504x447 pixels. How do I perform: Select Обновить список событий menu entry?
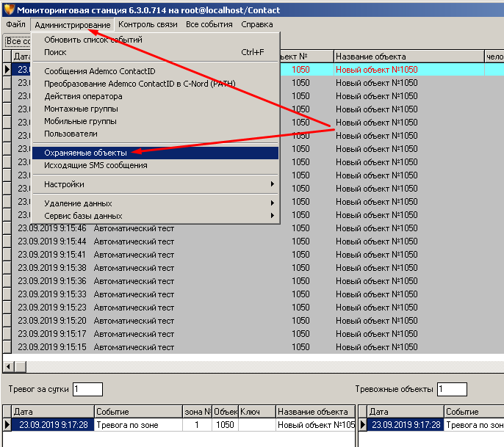[155, 40]
